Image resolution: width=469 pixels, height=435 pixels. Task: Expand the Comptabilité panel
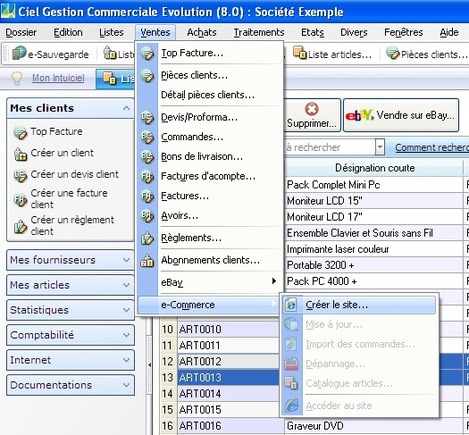click(x=126, y=335)
